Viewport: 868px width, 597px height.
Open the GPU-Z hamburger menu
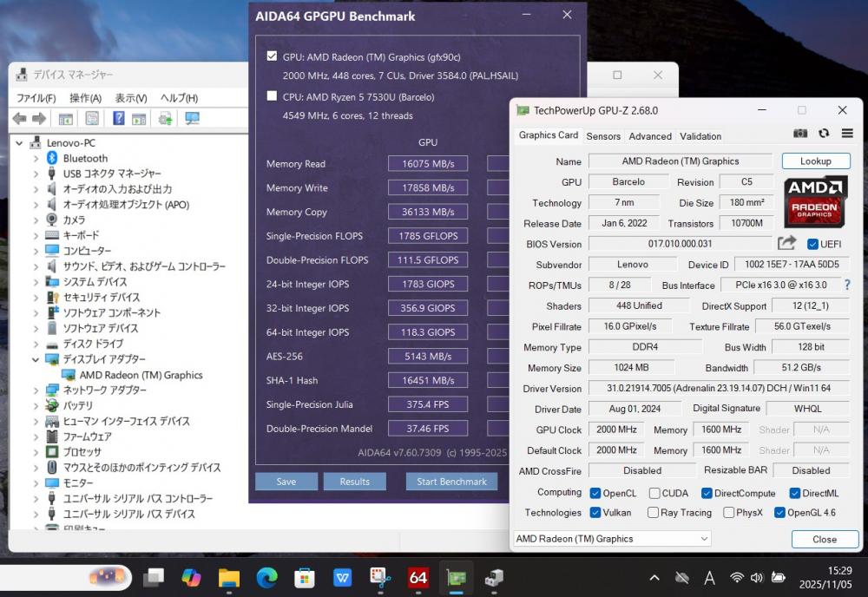coord(847,134)
